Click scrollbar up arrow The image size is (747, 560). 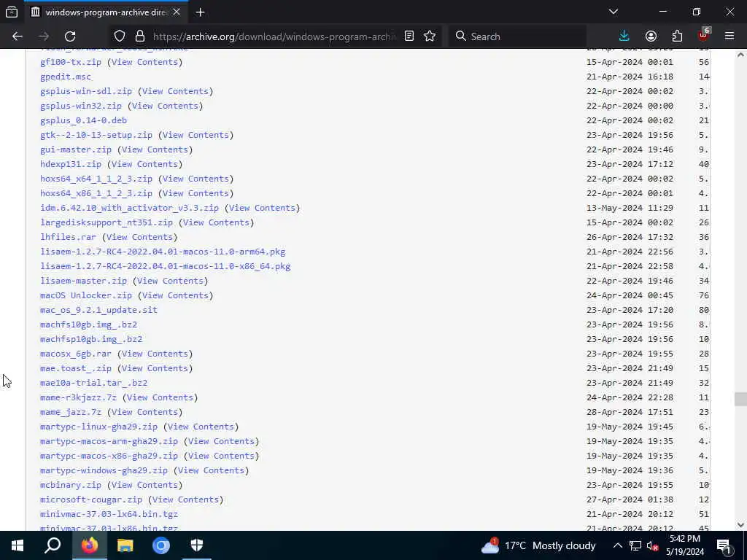point(740,55)
